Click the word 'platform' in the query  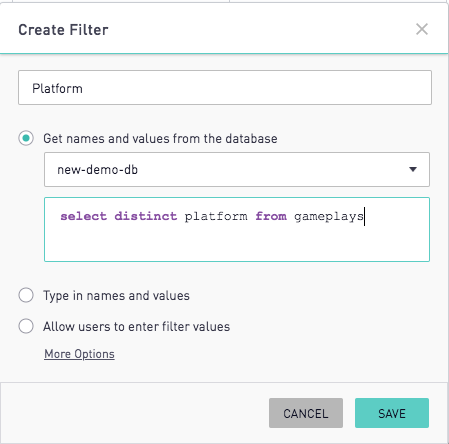pyautogui.click(x=216, y=217)
